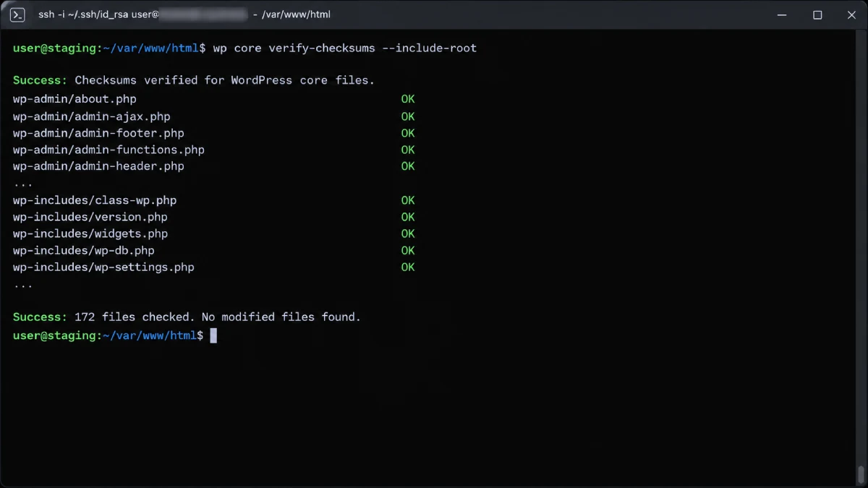Screen dimensions: 868x488
Task: Click 'Checksums verified for WordPress core files.' line
Action: pyautogui.click(x=225, y=80)
